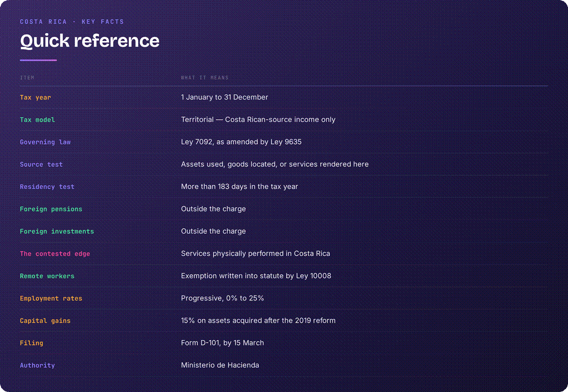Select the Remote workers item
This screenshot has height=392, width=568.
(47, 276)
